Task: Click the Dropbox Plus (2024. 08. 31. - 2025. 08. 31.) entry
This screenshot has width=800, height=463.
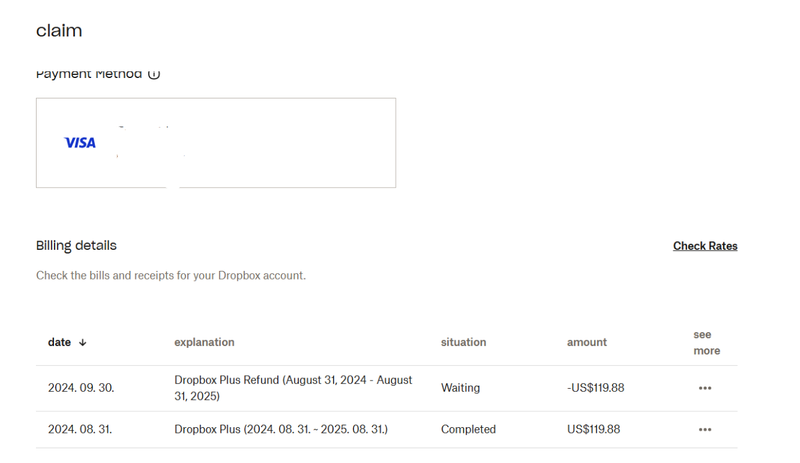Action: pyautogui.click(x=281, y=430)
